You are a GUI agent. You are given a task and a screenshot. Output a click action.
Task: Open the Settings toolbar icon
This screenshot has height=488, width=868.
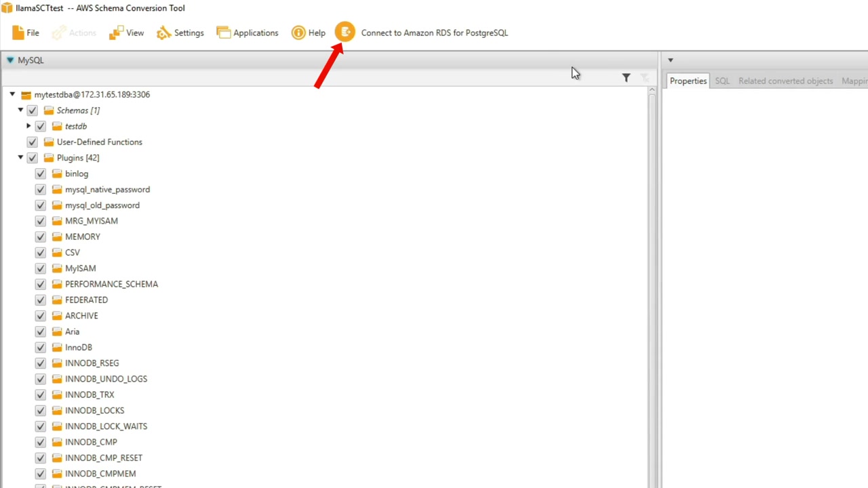click(163, 33)
